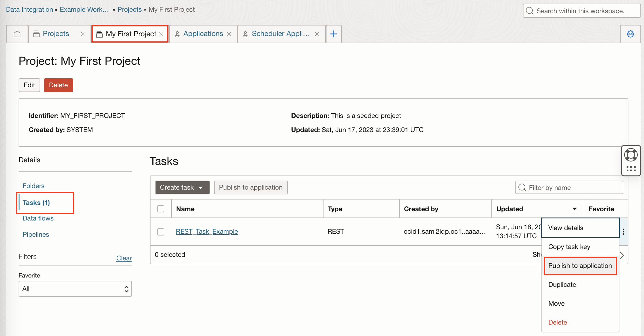
Task: Check the REST_Task_Example row checkbox
Action: tap(161, 232)
